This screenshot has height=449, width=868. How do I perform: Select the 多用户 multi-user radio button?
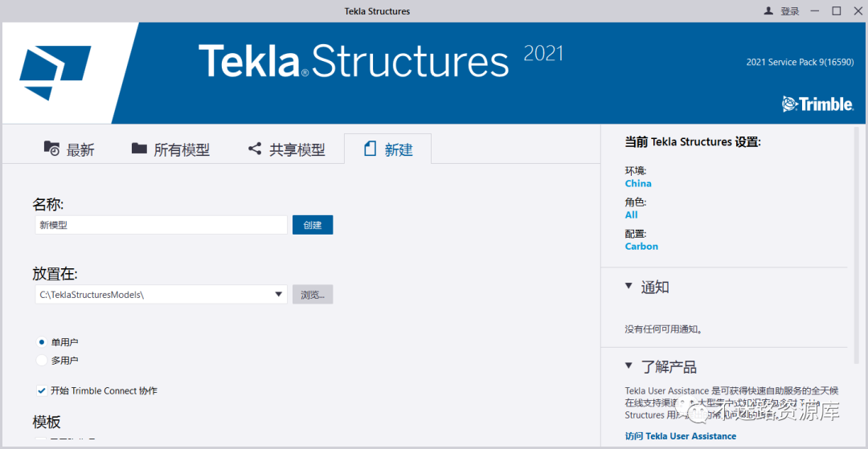(42, 361)
